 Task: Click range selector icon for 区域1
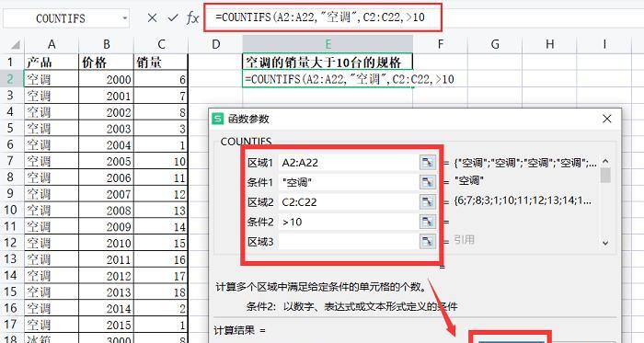click(428, 163)
